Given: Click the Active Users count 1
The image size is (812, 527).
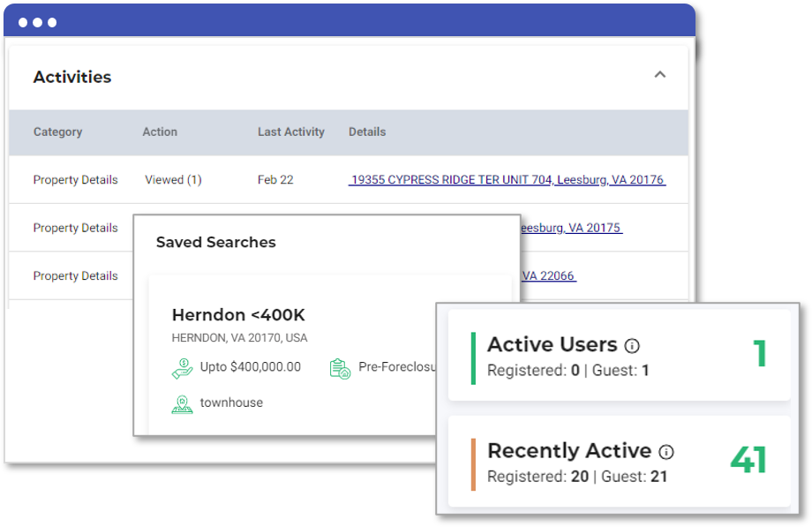Looking at the screenshot, I should point(760,353).
